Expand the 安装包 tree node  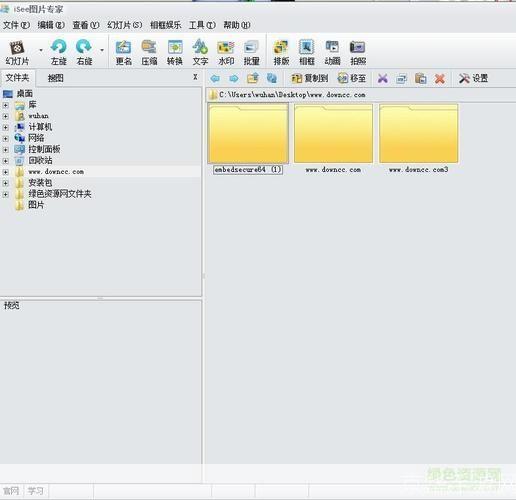click(x=5, y=183)
